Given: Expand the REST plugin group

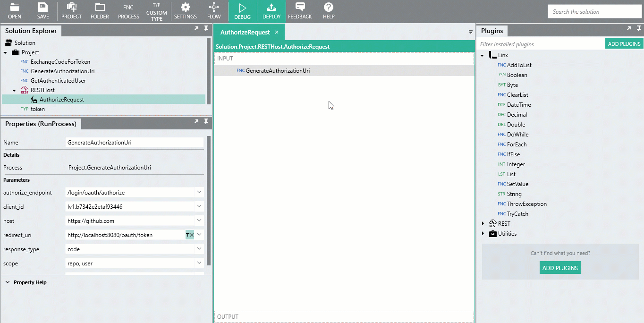Looking at the screenshot, I should click(x=483, y=224).
